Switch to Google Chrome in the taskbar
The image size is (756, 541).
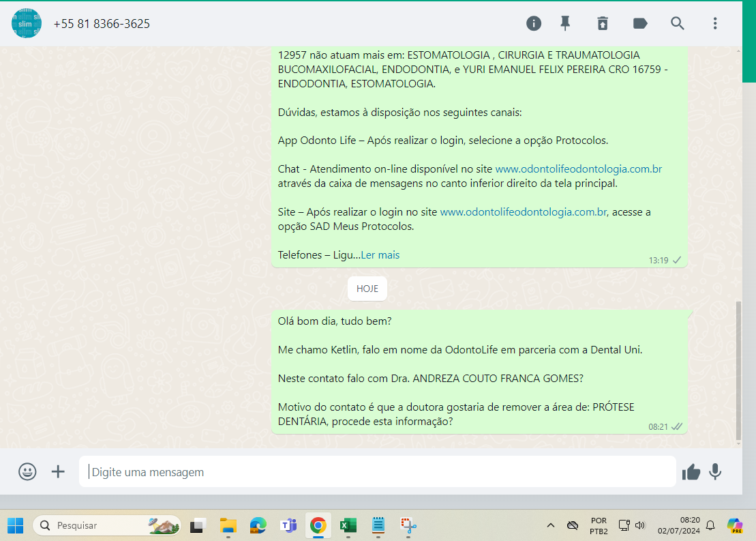(x=318, y=525)
